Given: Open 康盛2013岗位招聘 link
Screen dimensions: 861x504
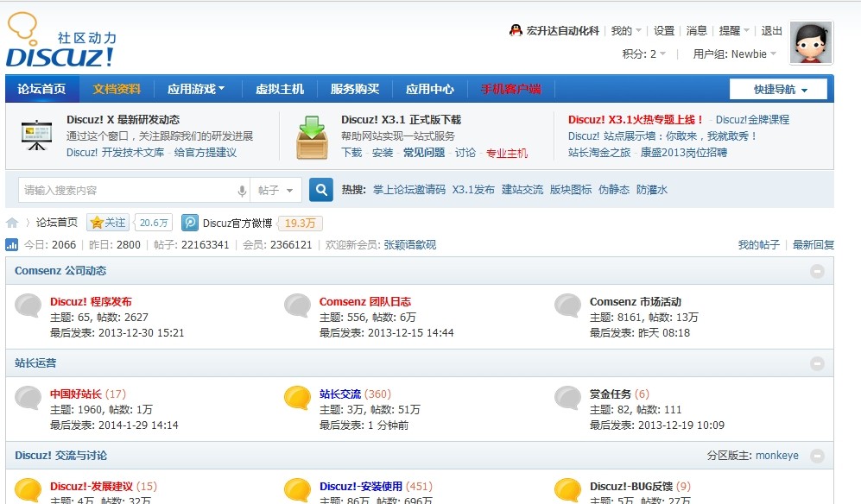Looking at the screenshot, I should (x=684, y=153).
